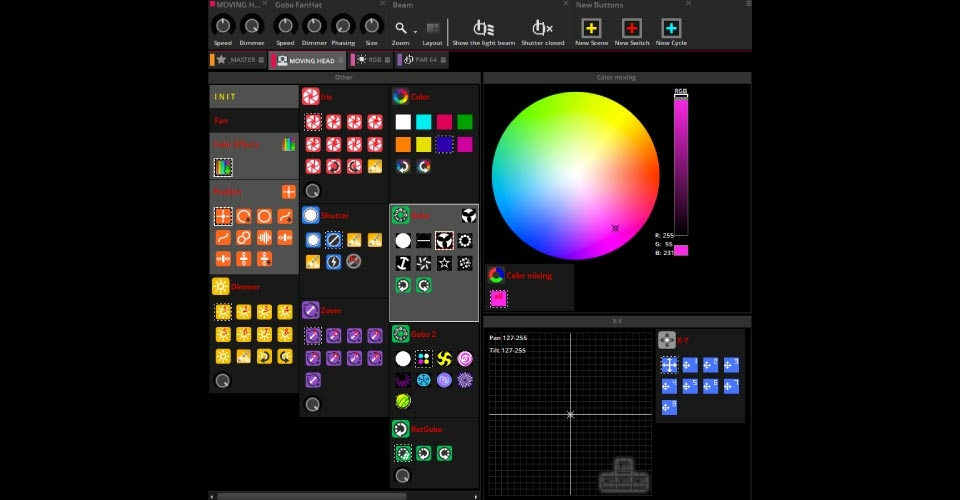This screenshot has width=960, height=500.
Task: Click the magenta 'all' Color mixing button
Action: [x=498, y=298]
